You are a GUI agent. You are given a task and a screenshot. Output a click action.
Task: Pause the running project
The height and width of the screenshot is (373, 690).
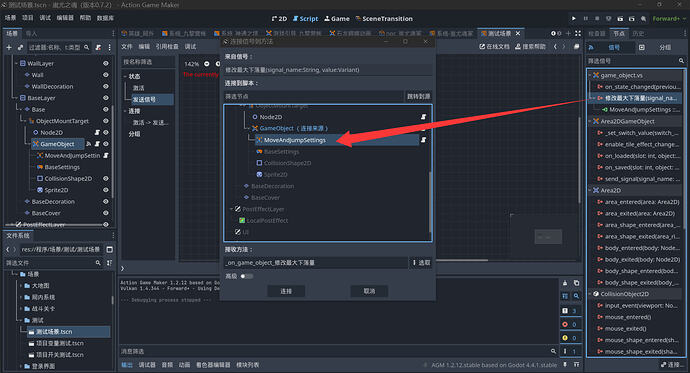[x=585, y=18]
